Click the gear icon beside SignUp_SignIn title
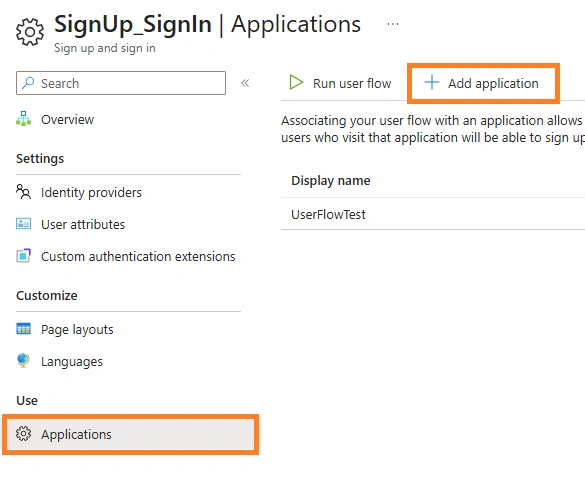 click(x=30, y=32)
